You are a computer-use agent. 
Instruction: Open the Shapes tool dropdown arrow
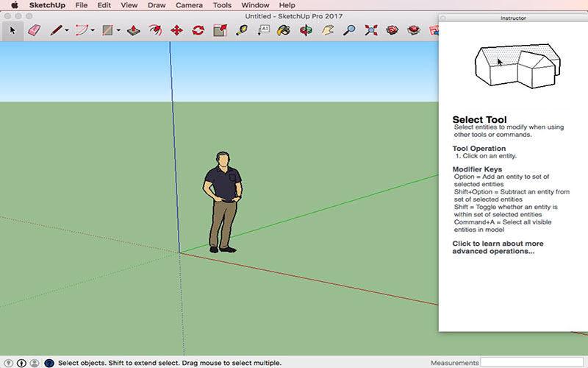point(118,30)
